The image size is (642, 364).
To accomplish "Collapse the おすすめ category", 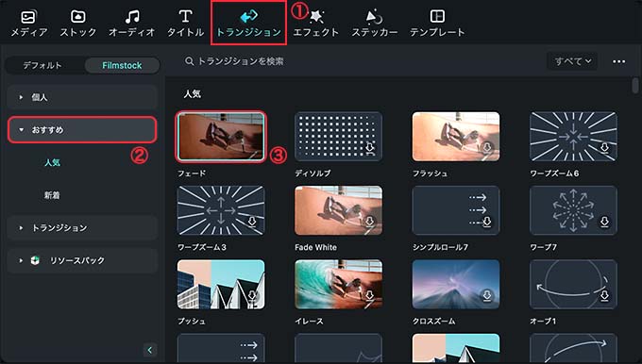I will [82, 129].
